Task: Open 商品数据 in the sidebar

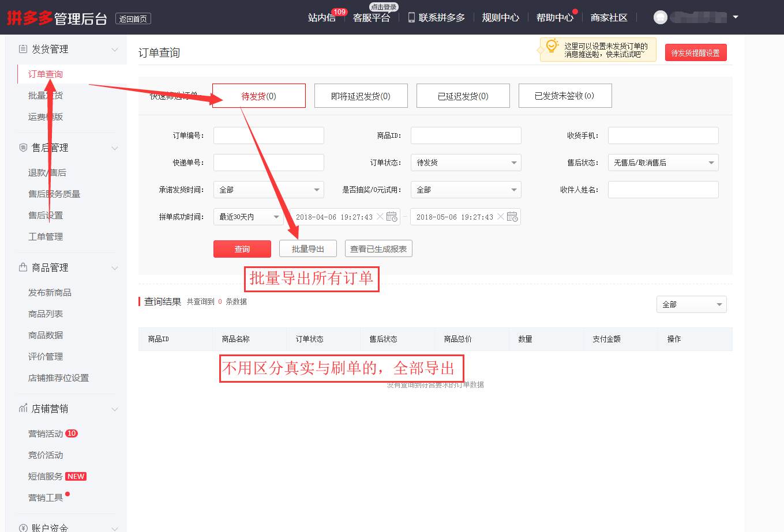Action: point(46,335)
